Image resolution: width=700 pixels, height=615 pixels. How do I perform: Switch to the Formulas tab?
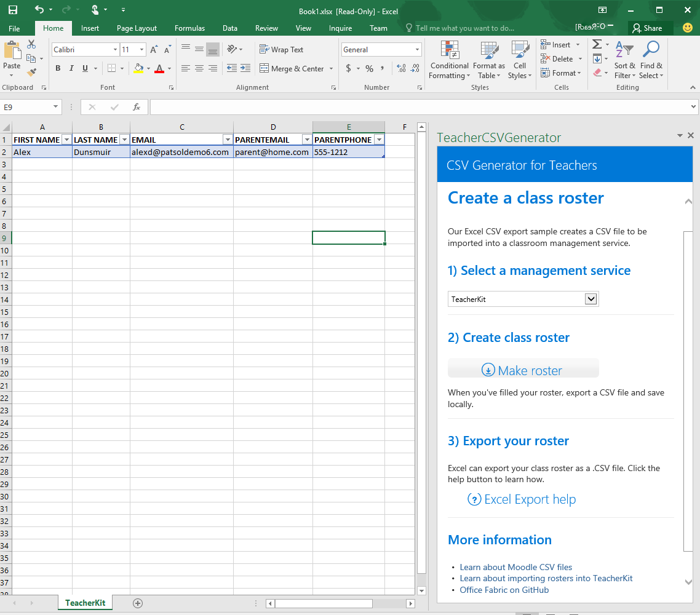[x=189, y=28]
